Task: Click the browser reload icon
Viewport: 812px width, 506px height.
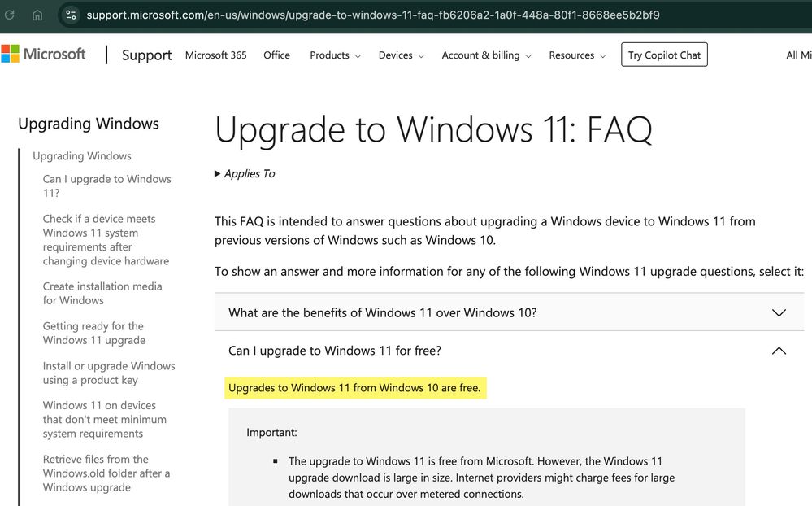Action: point(9,15)
